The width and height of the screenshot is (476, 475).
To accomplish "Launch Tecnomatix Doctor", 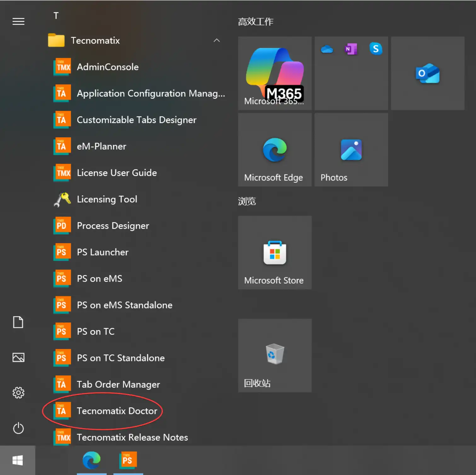I will coord(135,411).
